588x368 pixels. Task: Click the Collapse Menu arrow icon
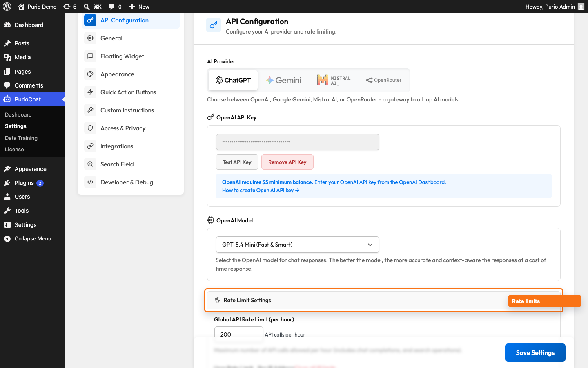tap(7, 239)
